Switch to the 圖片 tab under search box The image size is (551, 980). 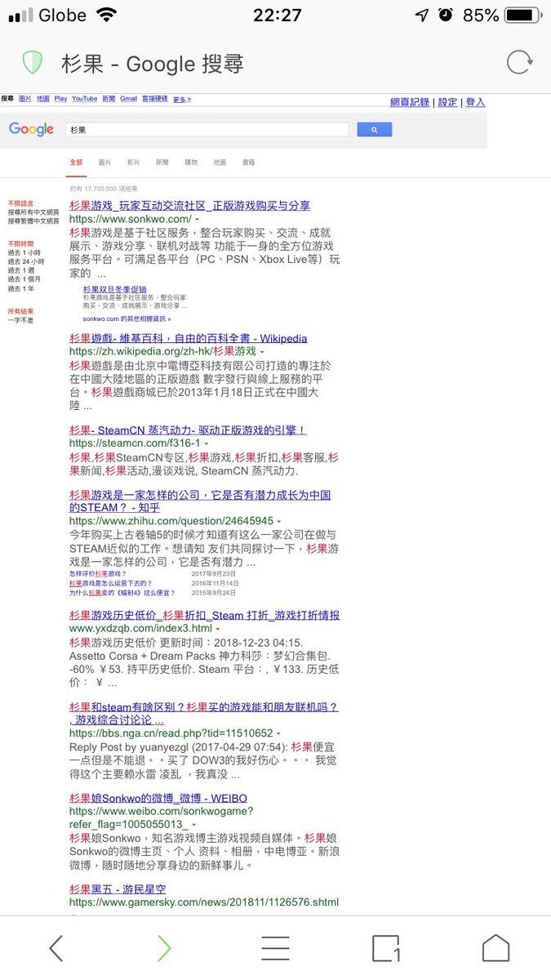pos(104,163)
